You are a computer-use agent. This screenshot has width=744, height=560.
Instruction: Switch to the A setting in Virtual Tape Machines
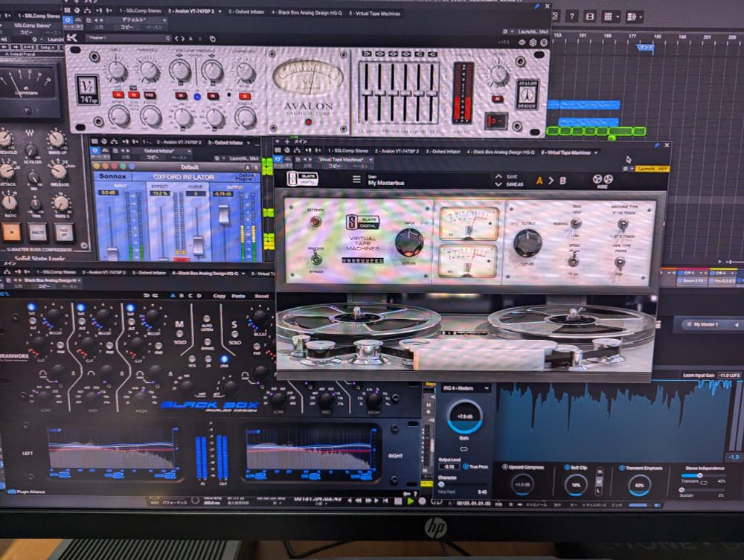click(x=539, y=181)
